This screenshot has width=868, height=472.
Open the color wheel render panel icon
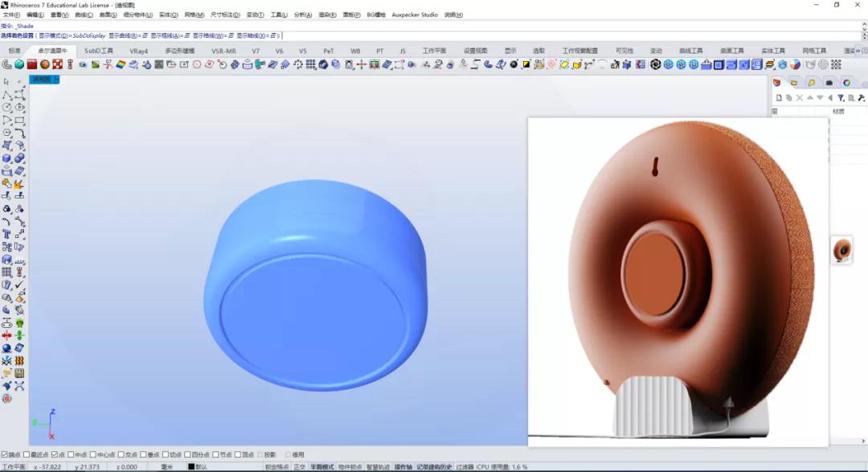(847, 83)
